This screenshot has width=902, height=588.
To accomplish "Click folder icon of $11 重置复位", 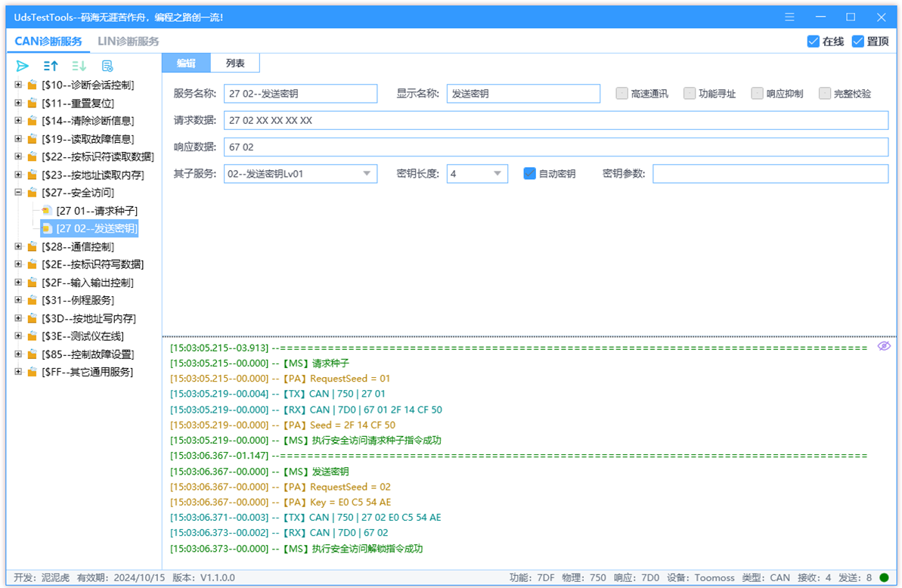I will (x=33, y=104).
